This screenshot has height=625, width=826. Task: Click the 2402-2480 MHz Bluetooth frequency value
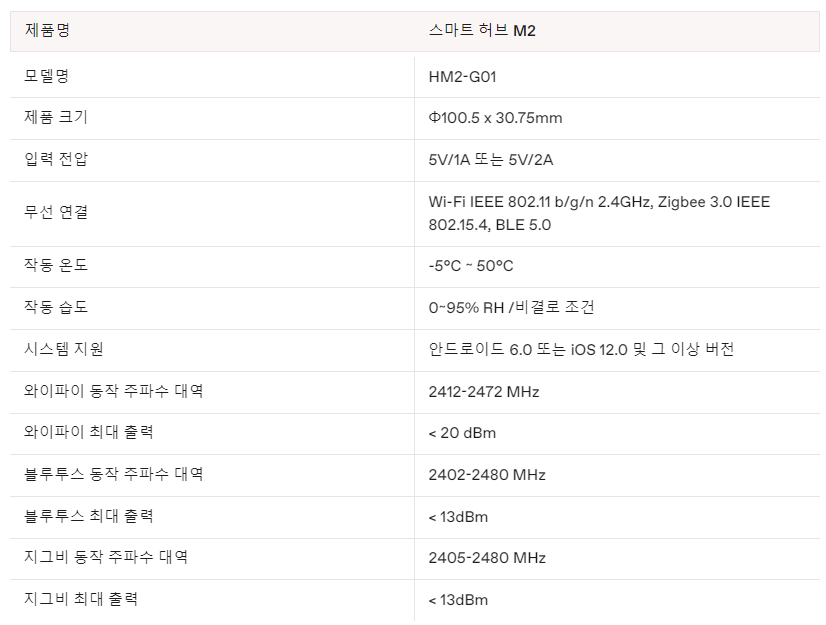pyautogui.click(x=487, y=475)
